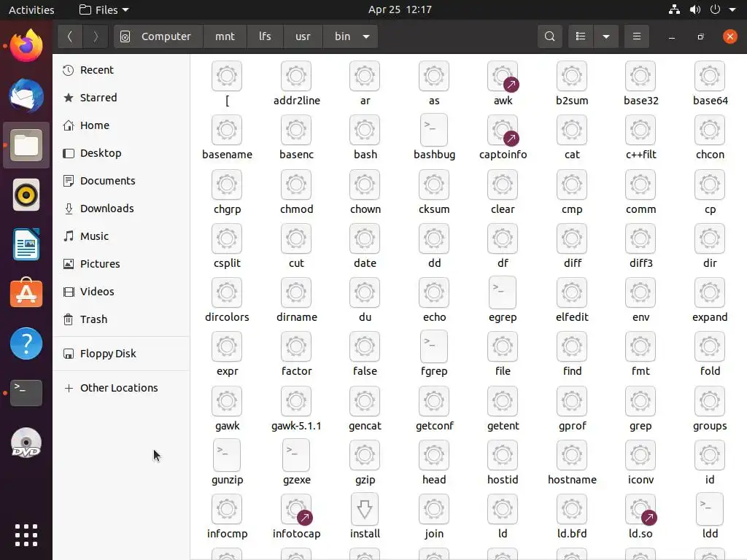
Task: Open Recent in the sidebar
Action: point(121,70)
